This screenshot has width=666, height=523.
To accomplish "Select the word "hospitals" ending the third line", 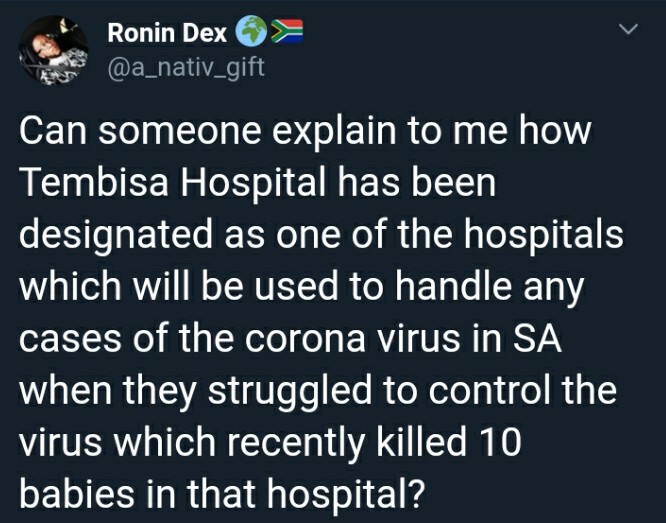I will click(x=543, y=236).
